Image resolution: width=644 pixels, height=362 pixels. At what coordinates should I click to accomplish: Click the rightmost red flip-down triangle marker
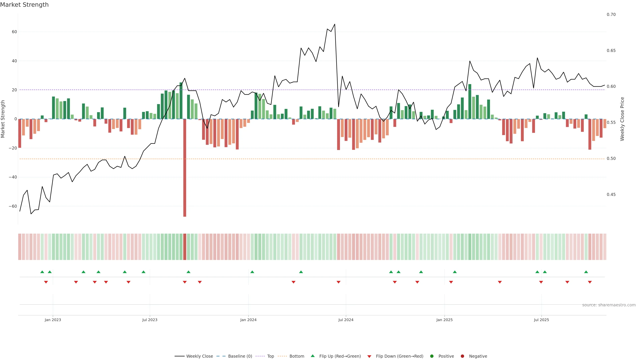click(x=590, y=282)
